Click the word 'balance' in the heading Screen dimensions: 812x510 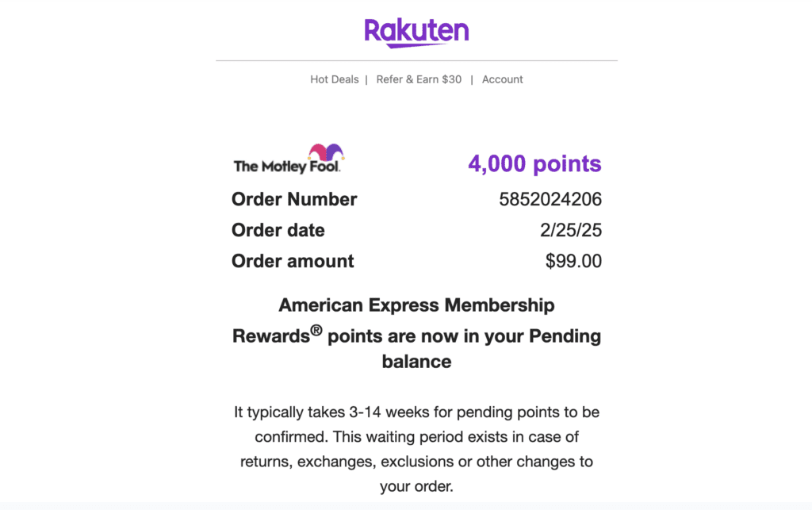tap(416, 362)
